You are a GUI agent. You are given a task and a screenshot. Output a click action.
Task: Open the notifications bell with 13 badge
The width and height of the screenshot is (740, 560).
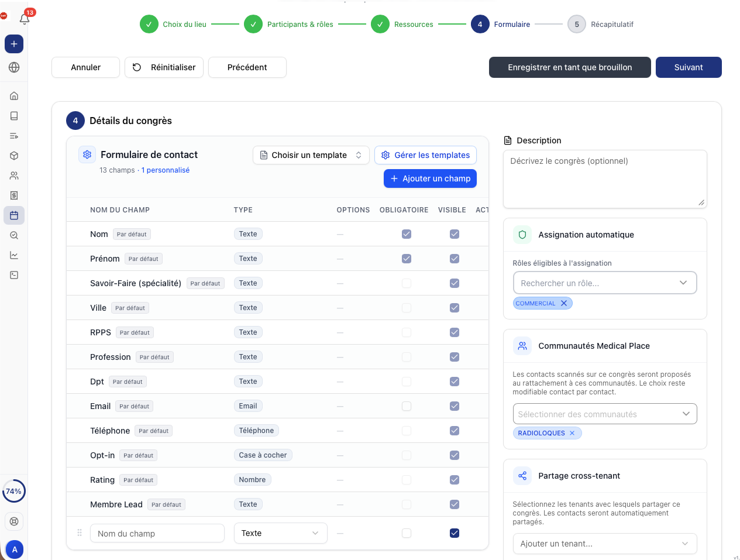25,18
